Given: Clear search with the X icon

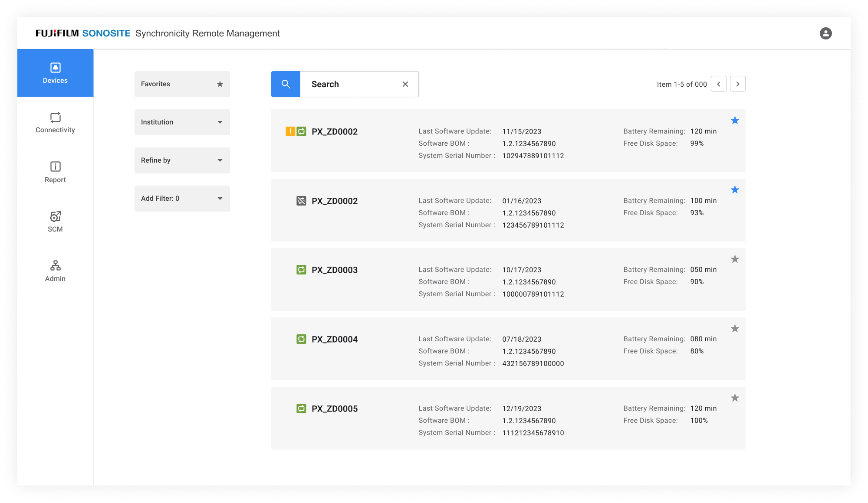Looking at the screenshot, I should point(405,84).
